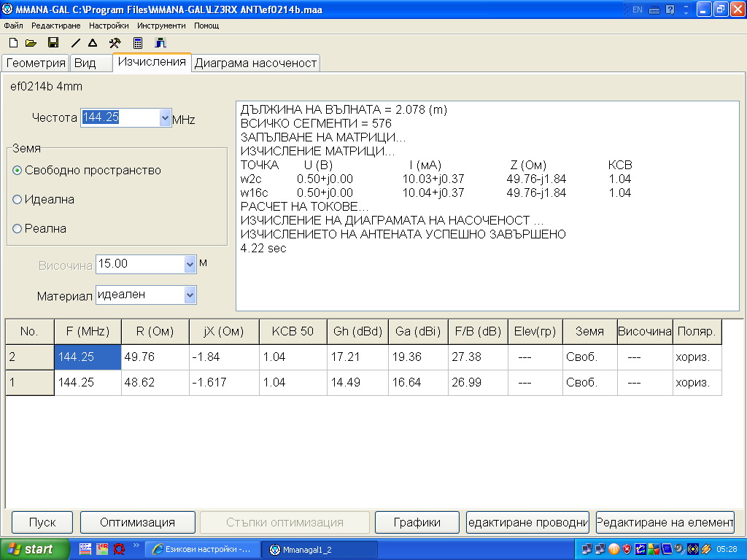
Task: Expand the Височина height dropdown
Action: pyautogui.click(x=190, y=264)
